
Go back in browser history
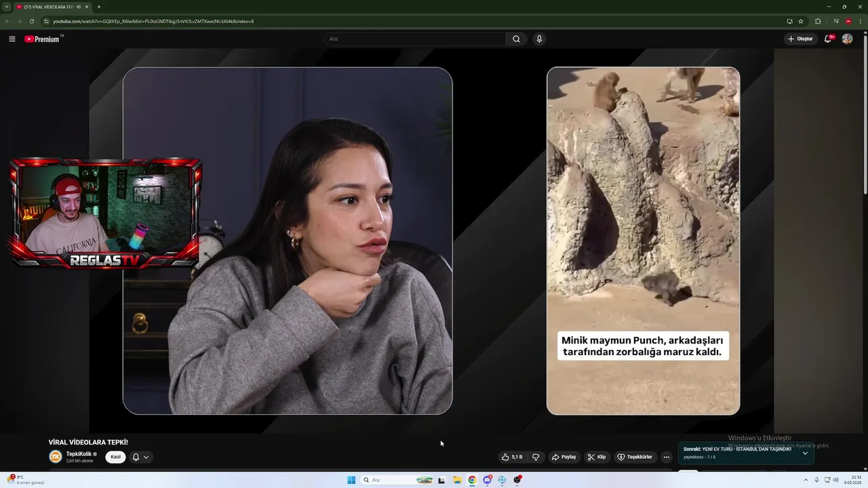click(7, 21)
